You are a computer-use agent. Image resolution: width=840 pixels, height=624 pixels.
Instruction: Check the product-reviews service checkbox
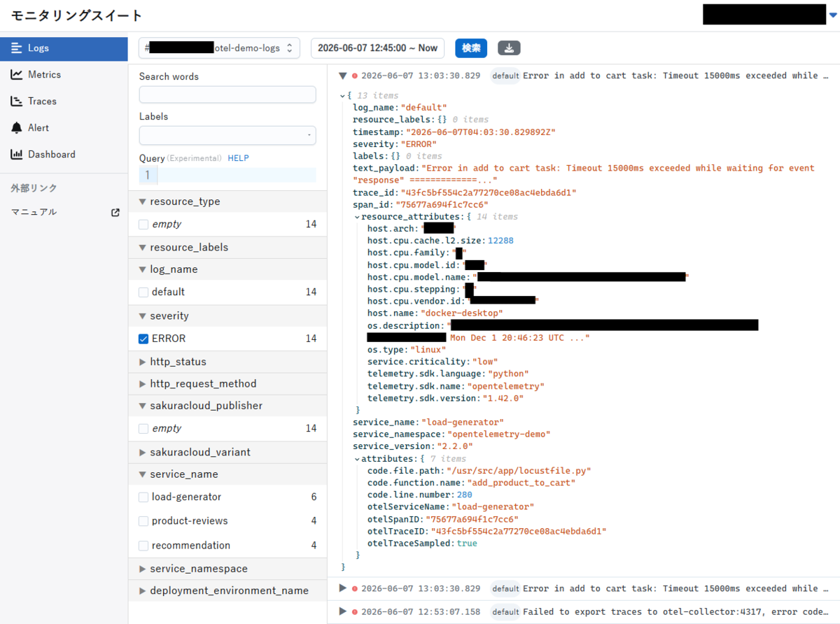(x=143, y=521)
